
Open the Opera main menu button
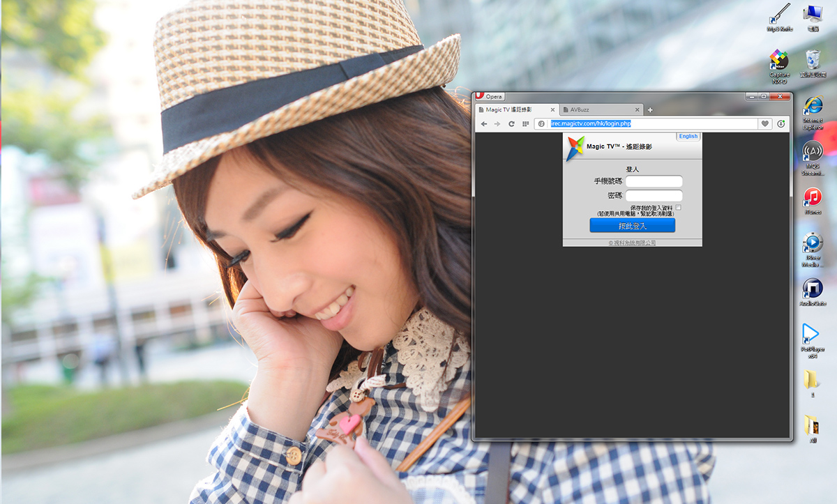[x=489, y=96]
